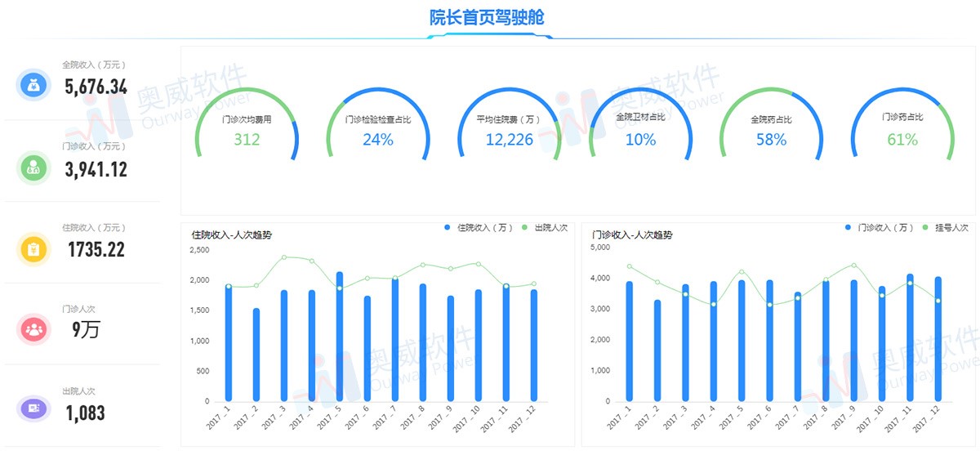
Task: Toggle the 门诊收入（万） legend item
Action: coord(880,228)
